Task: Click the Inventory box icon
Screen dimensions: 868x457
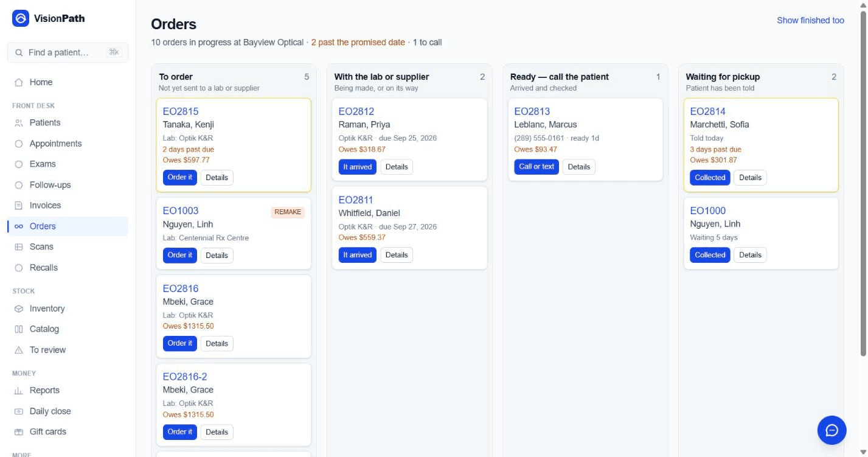Action: pyautogui.click(x=19, y=309)
